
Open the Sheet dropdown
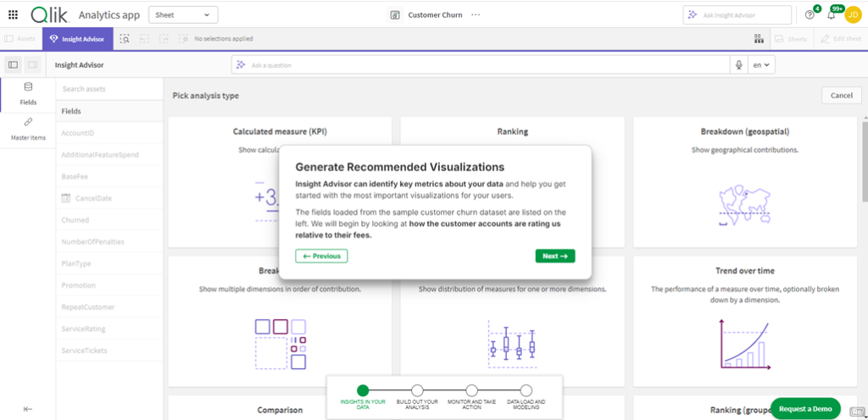(182, 14)
